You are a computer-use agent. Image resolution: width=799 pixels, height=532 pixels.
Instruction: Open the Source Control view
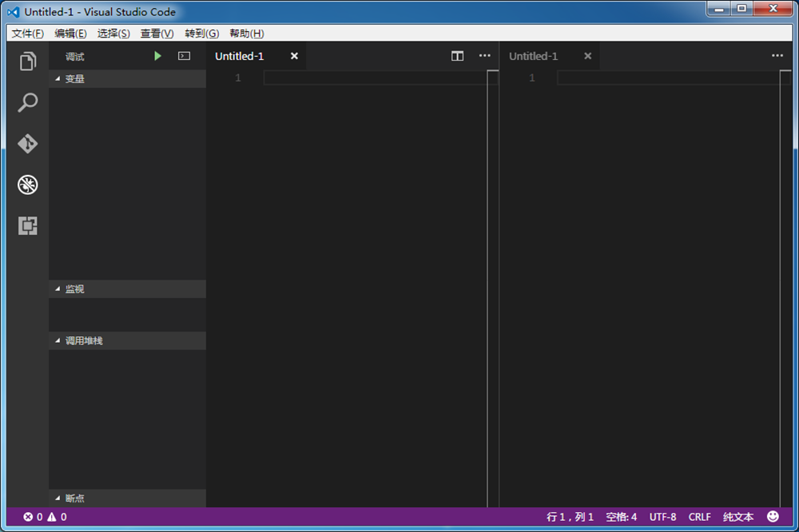pyautogui.click(x=28, y=144)
